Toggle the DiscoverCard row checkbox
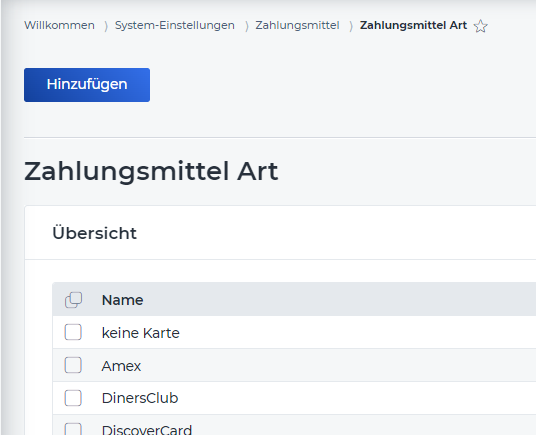536x435 pixels. pos(73,429)
